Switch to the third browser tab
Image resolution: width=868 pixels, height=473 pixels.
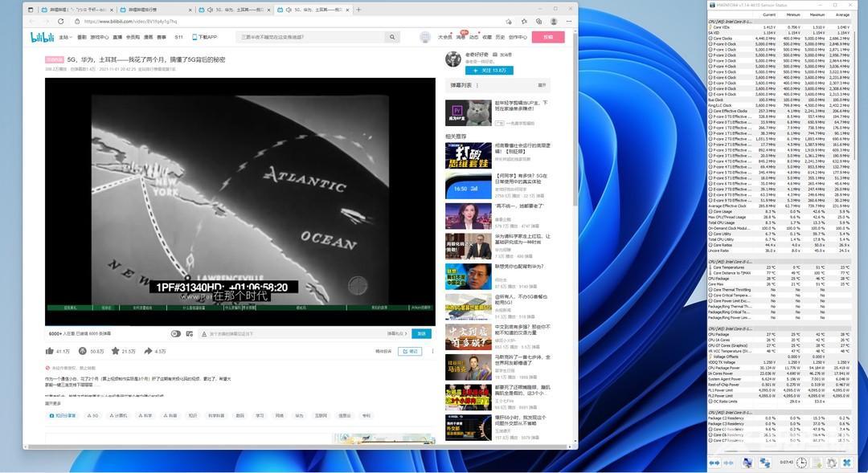[236, 10]
